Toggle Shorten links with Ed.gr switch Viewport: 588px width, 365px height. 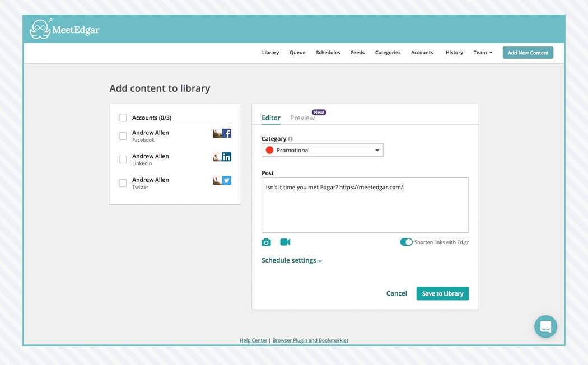point(406,242)
